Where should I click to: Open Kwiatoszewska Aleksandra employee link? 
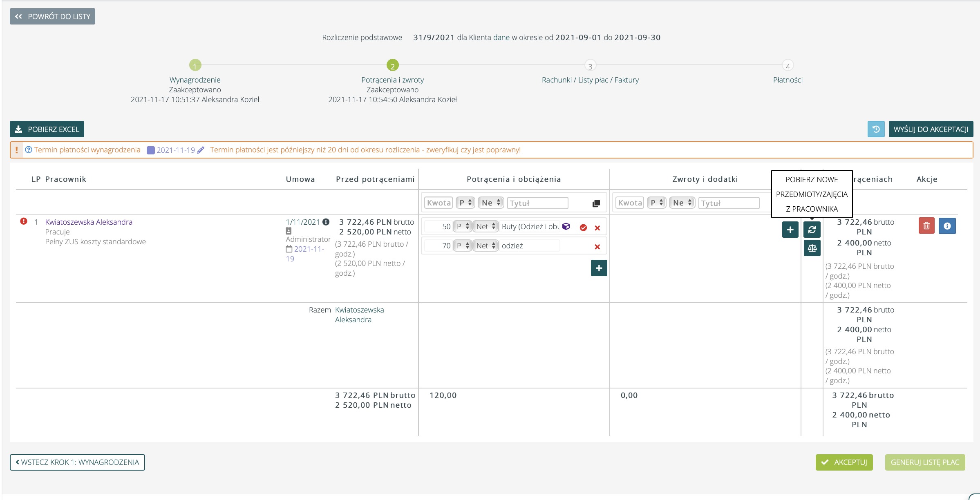[89, 222]
